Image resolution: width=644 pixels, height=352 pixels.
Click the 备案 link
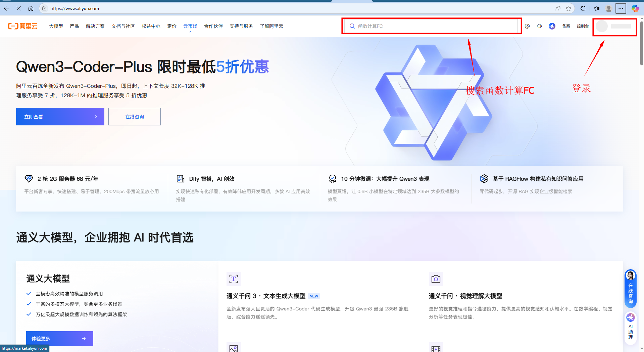(x=566, y=26)
